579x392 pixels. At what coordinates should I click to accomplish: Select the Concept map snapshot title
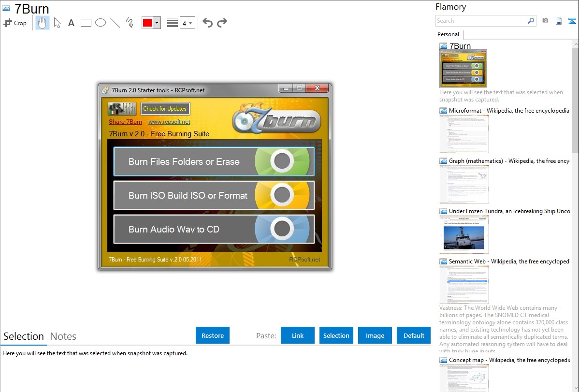pyautogui.click(x=509, y=360)
